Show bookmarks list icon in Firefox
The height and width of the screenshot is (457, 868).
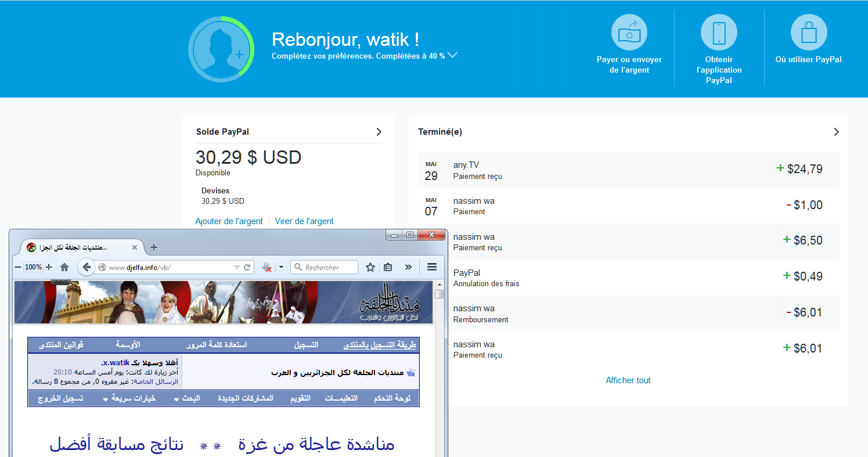[x=388, y=267]
